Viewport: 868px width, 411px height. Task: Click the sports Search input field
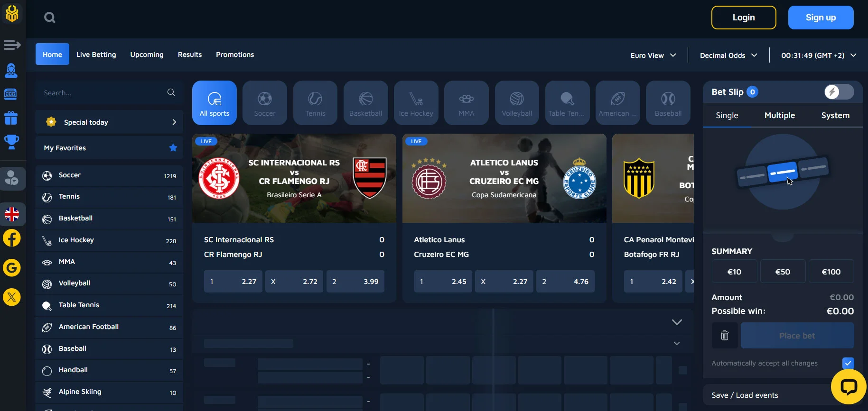(x=109, y=93)
